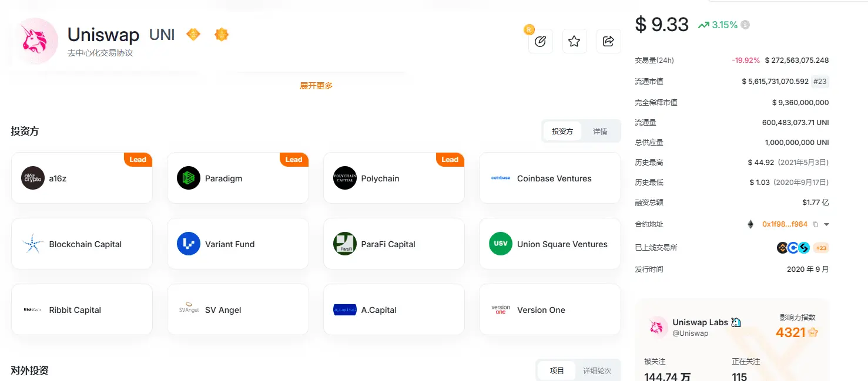Click the A.Capital blue logo
Screen dimensions: 868x381
coord(345,309)
